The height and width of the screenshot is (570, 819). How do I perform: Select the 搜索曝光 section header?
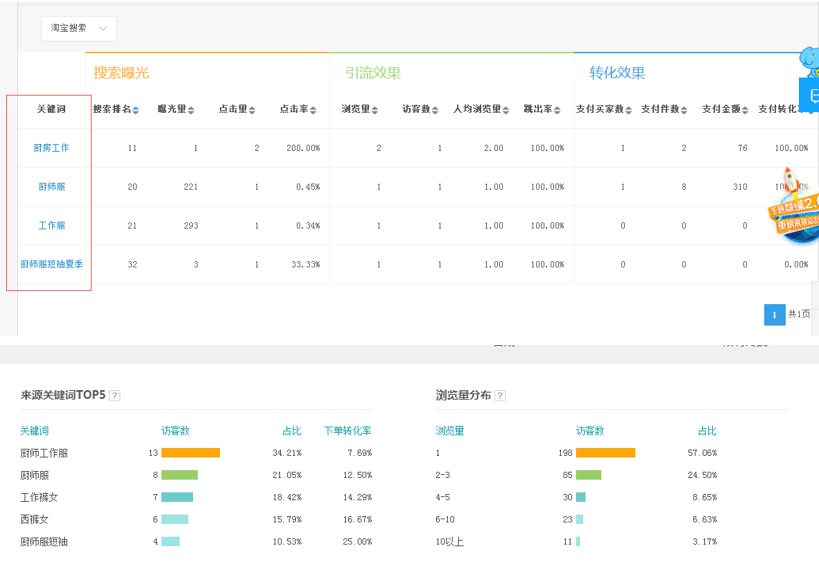[x=121, y=73]
